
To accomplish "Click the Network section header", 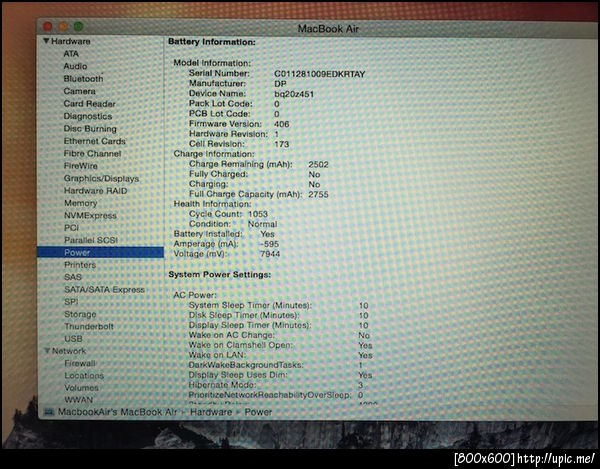I will [69, 351].
